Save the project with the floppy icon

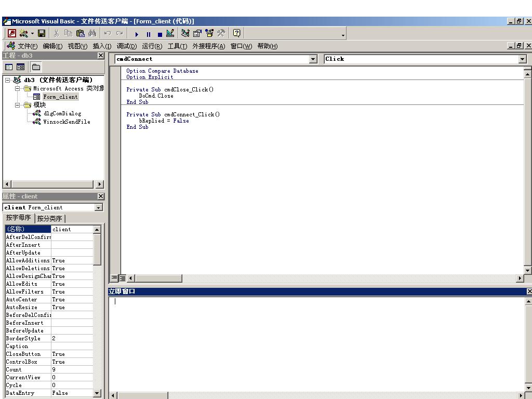coord(42,33)
